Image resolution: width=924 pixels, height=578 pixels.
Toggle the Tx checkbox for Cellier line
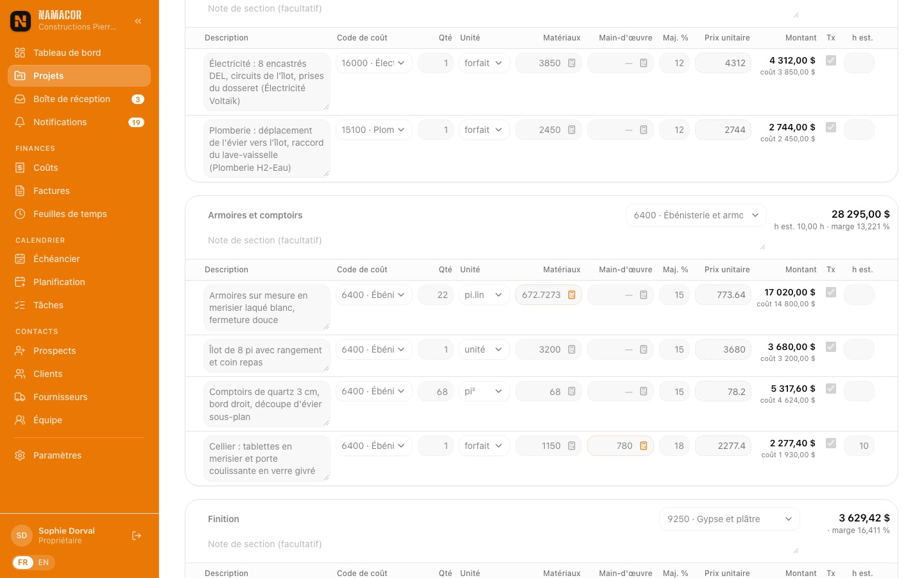[831, 443]
